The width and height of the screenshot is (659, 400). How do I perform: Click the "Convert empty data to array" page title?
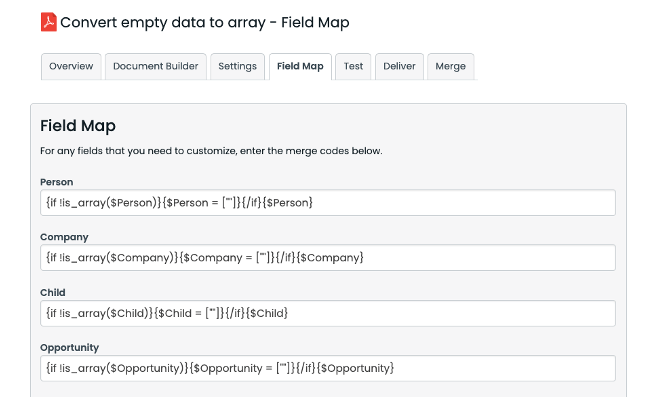tap(205, 22)
